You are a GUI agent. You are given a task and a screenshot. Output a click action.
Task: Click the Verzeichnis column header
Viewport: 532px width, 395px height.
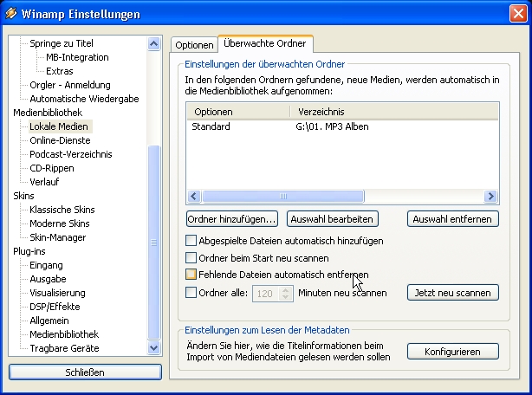point(394,112)
